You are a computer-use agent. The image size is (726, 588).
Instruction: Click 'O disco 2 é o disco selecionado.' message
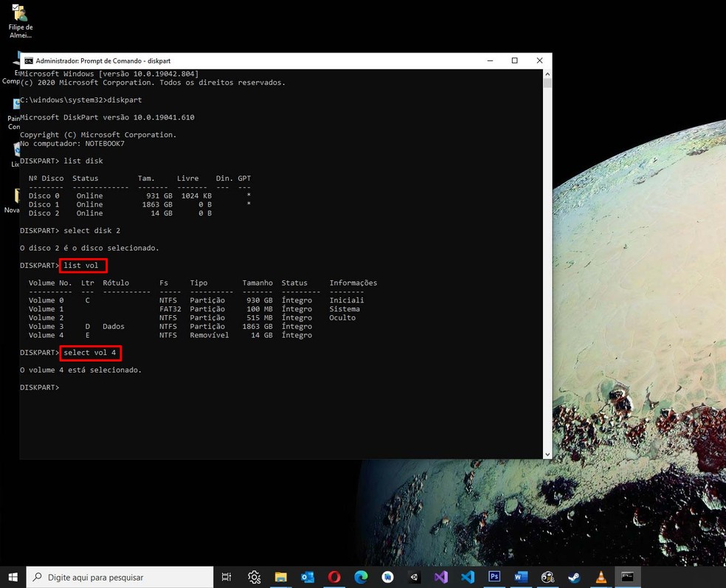point(89,248)
